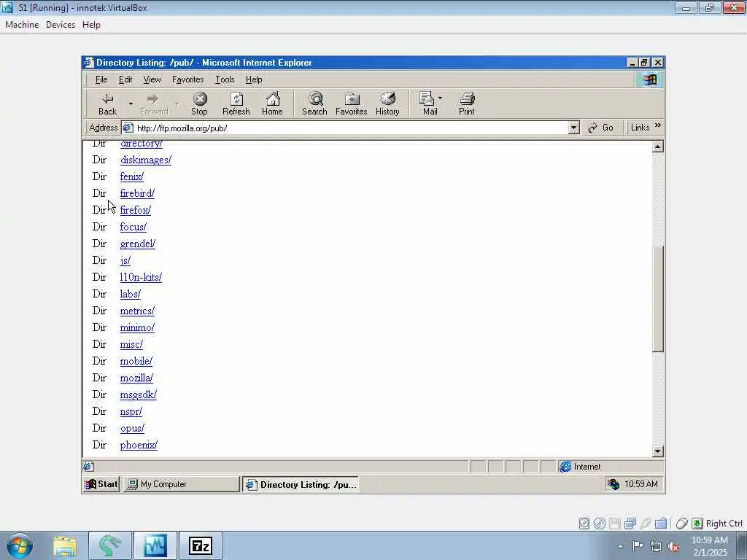The width and height of the screenshot is (747, 560).
Task: Open Action Center flag tray icon
Action: (638, 545)
